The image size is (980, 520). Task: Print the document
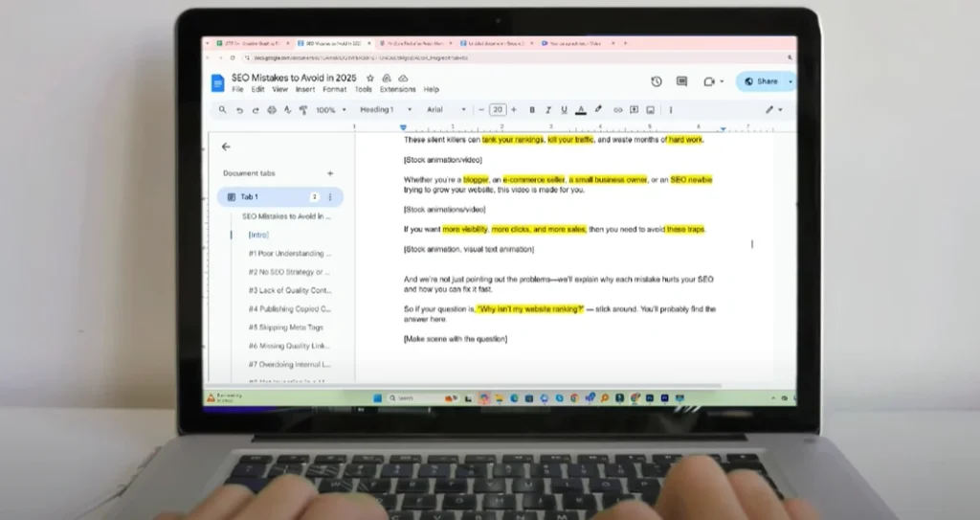(271, 110)
